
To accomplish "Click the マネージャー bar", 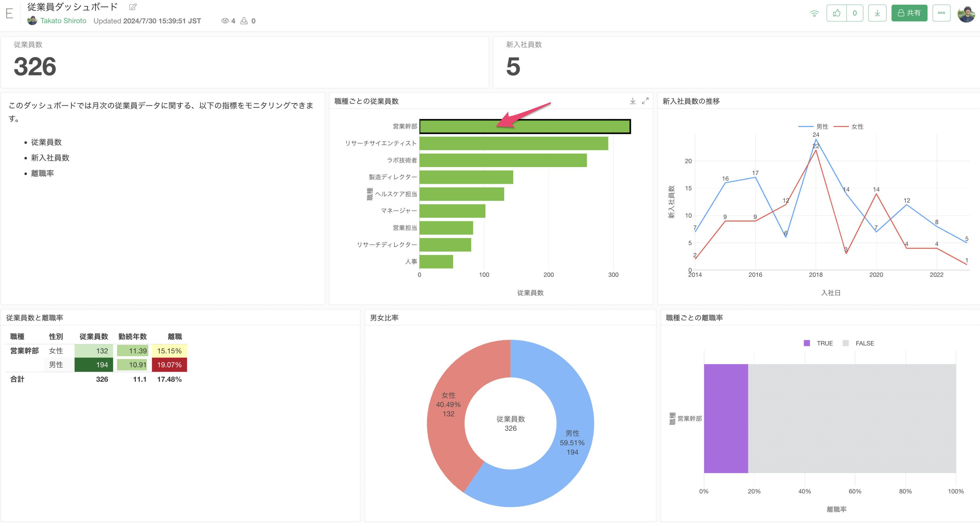I will 452,211.
